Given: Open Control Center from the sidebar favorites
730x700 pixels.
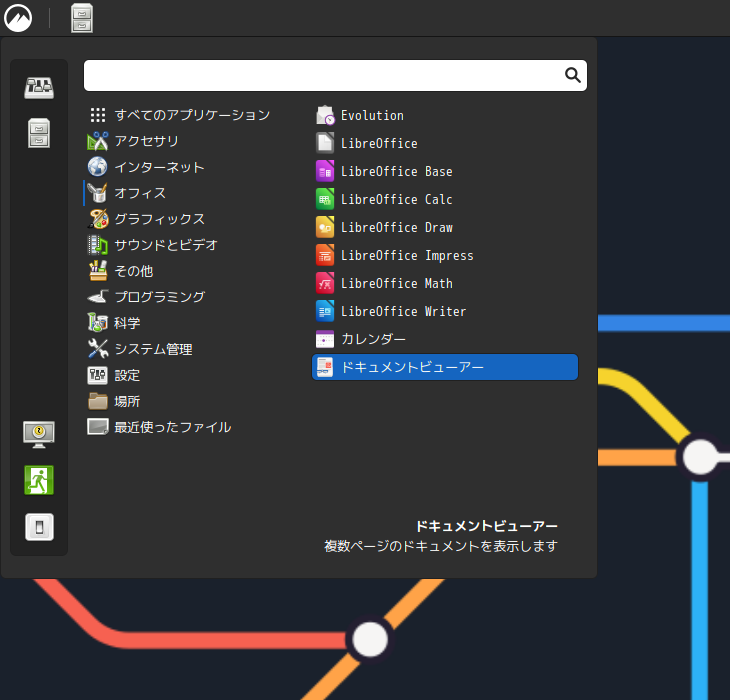Looking at the screenshot, I should tap(39, 88).
